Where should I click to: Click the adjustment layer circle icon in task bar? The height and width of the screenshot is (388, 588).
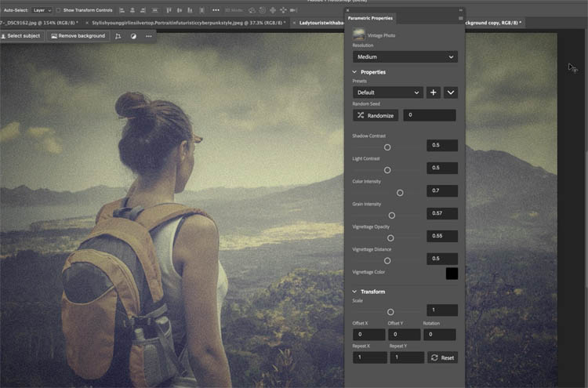[x=133, y=36]
